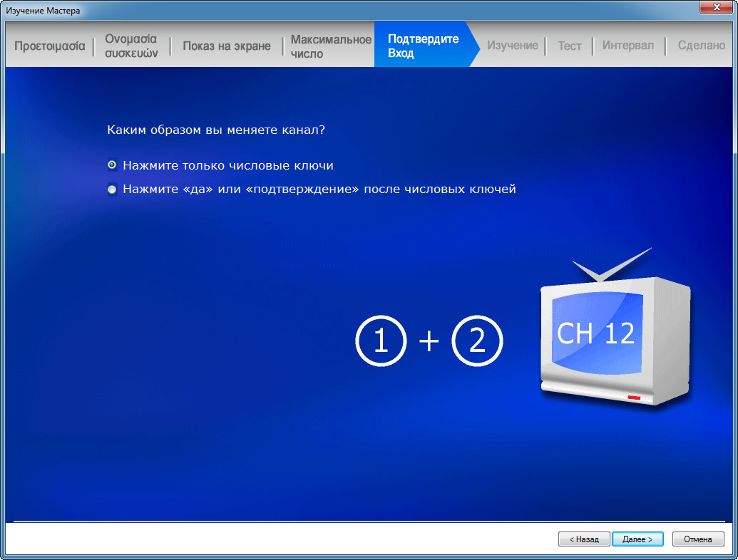Click the window title 'Изучение Мастера'

point(43,11)
